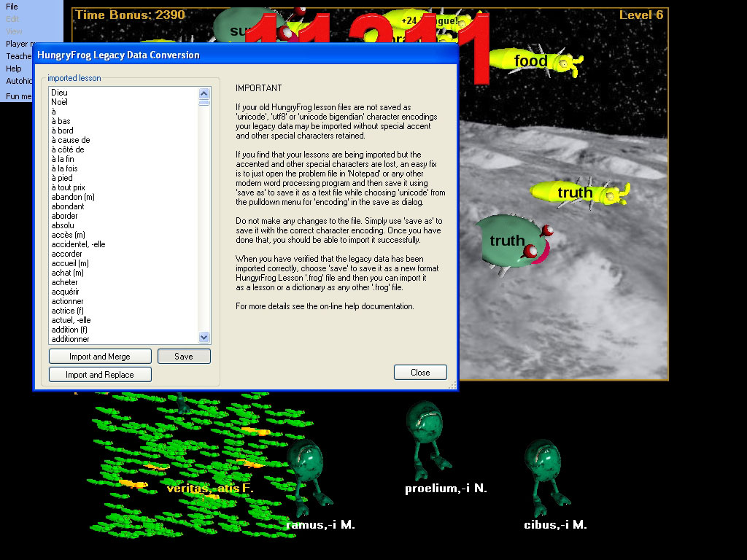Image resolution: width=747 pixels, height=560 pixels.
Task: Open the Help menu
Action: 14,69
